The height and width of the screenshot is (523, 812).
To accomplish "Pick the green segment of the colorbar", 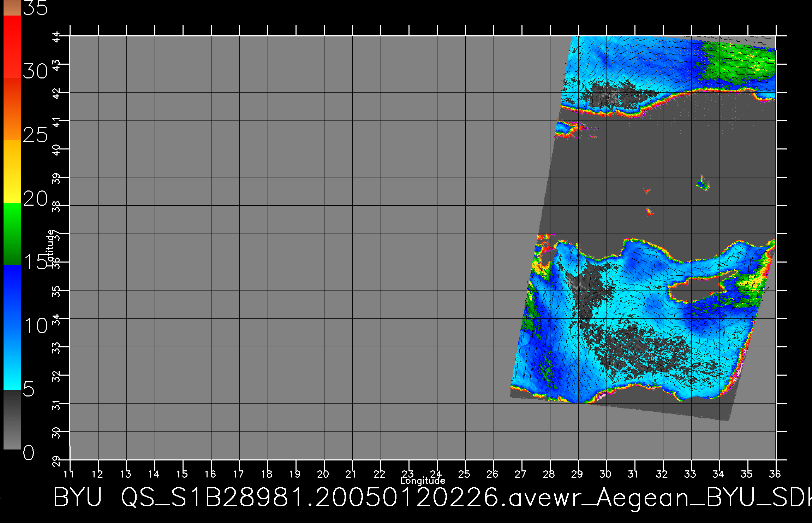I will point(12,234).
